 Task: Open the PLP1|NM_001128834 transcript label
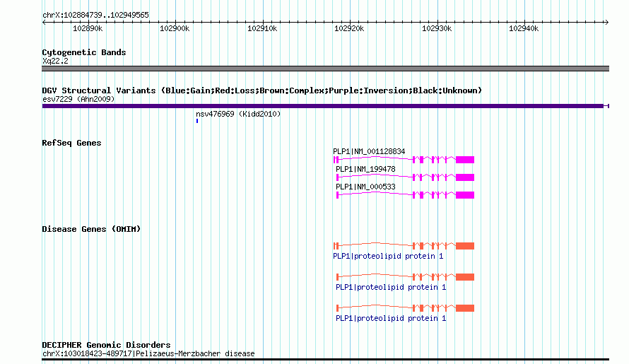coord(369,151)
